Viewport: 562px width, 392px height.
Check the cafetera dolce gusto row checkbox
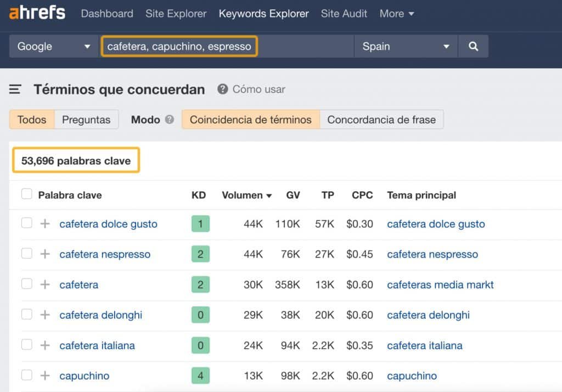point(26,223)
